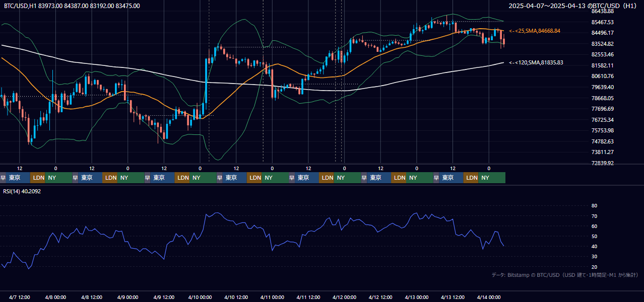The image size is (644, 302).
Task: Click RSI scale value 20
Action: (594, 267)
